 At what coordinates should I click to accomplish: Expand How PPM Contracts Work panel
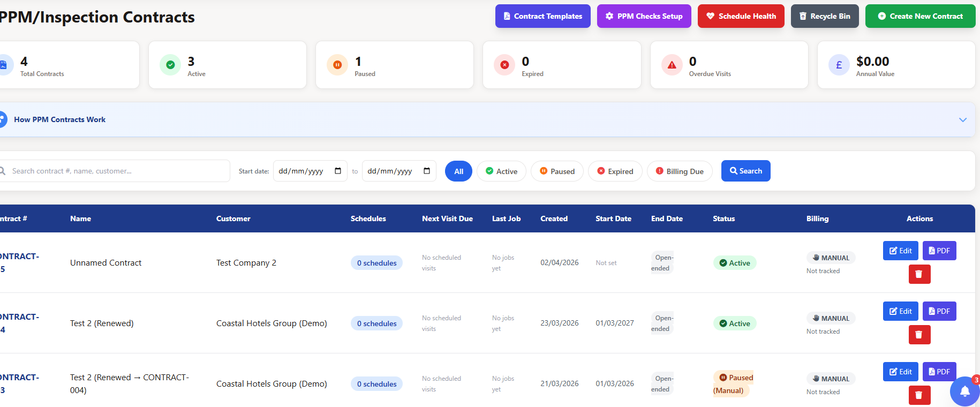pos(962,119)
